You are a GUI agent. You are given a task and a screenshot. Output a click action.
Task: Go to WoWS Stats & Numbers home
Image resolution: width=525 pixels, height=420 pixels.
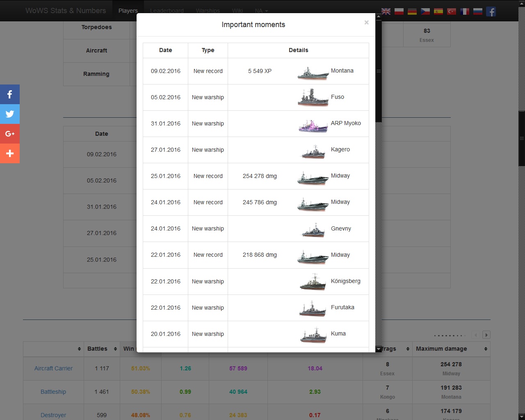click(66, 11)
